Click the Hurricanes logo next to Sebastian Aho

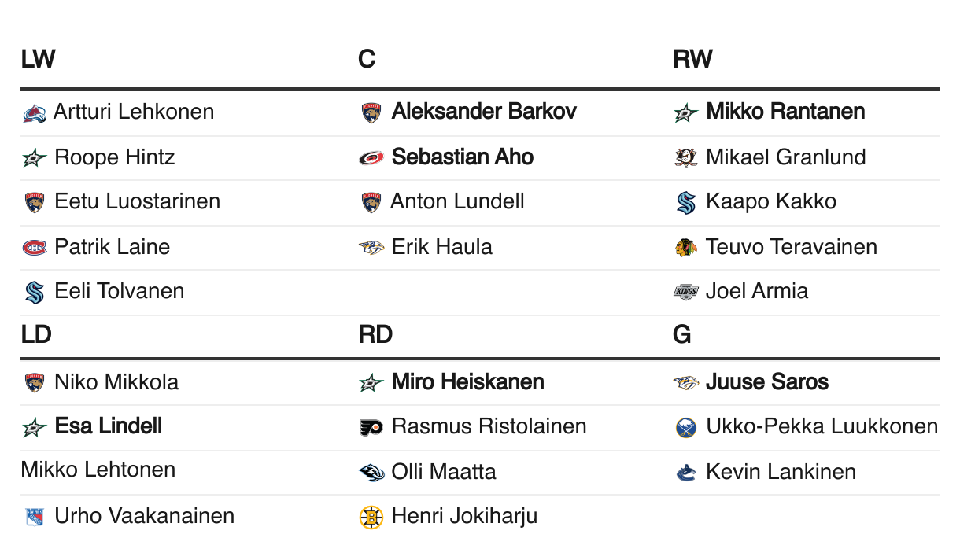coord(371,158)
